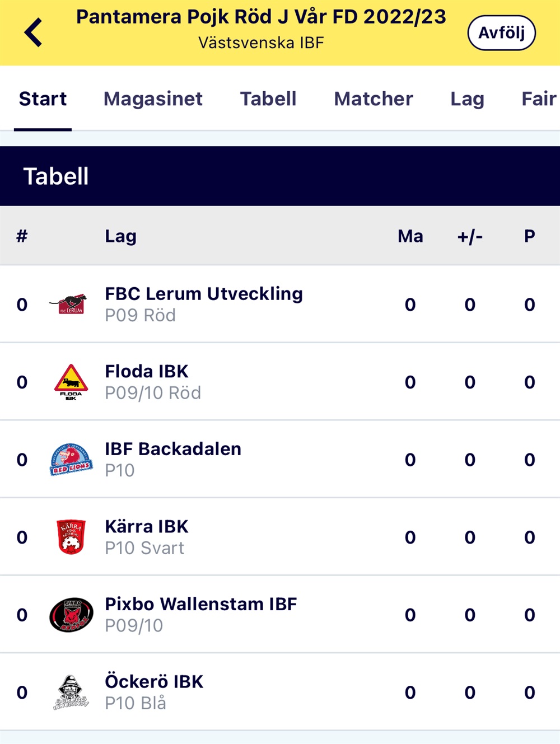Open Floda IBK team name link

(147, 371)
